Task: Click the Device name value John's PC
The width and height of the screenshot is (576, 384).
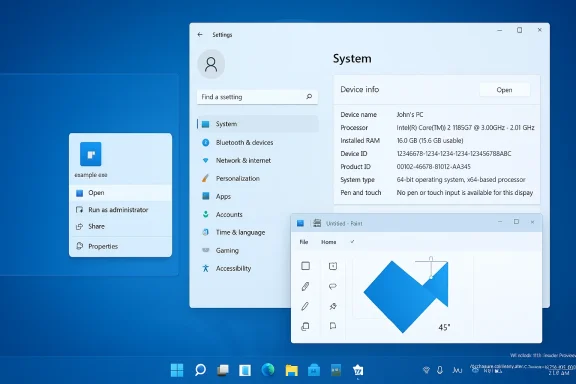Action: pyautogui.click(x=410, y=115)
